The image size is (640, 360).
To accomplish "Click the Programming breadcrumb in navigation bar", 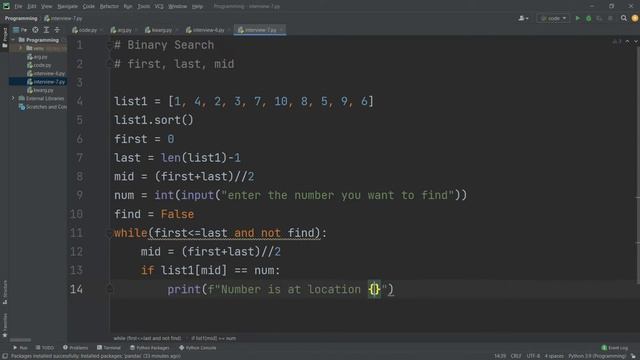I will 21,18.
